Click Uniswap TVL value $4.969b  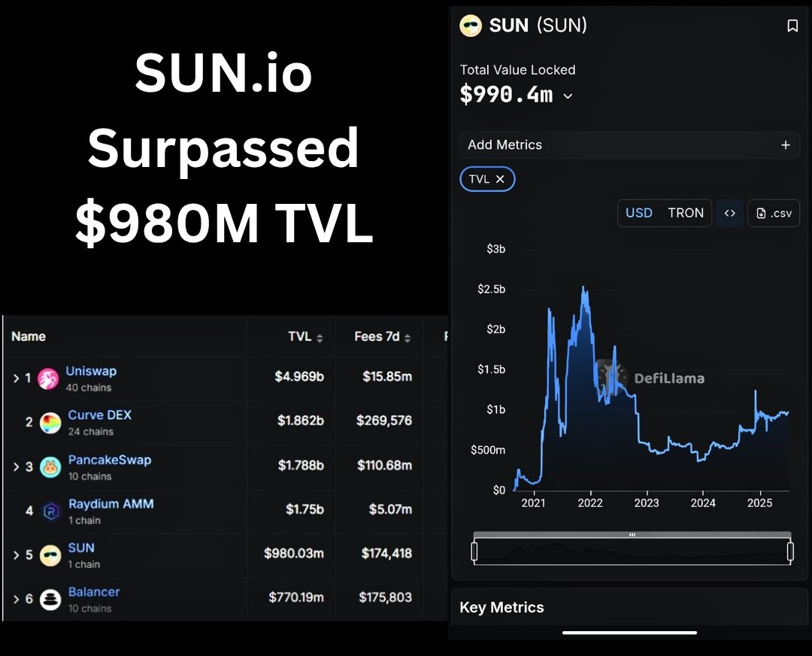coord(299,377)
